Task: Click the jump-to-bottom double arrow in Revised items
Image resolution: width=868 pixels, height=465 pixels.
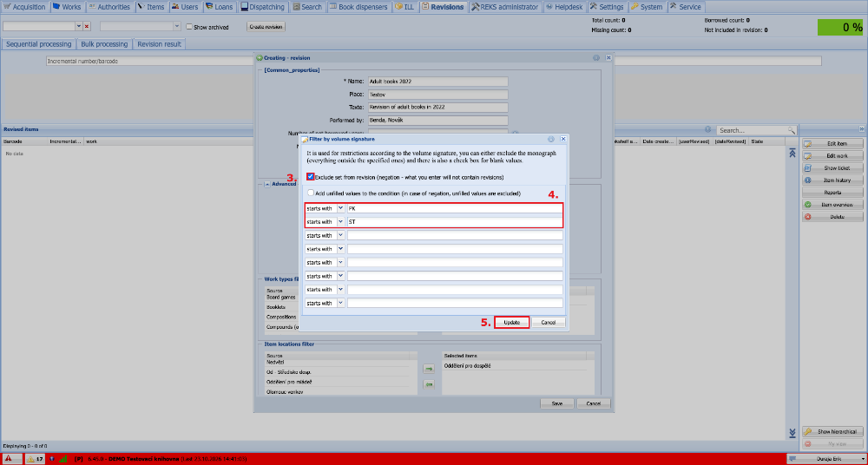Action: point(792,432)
